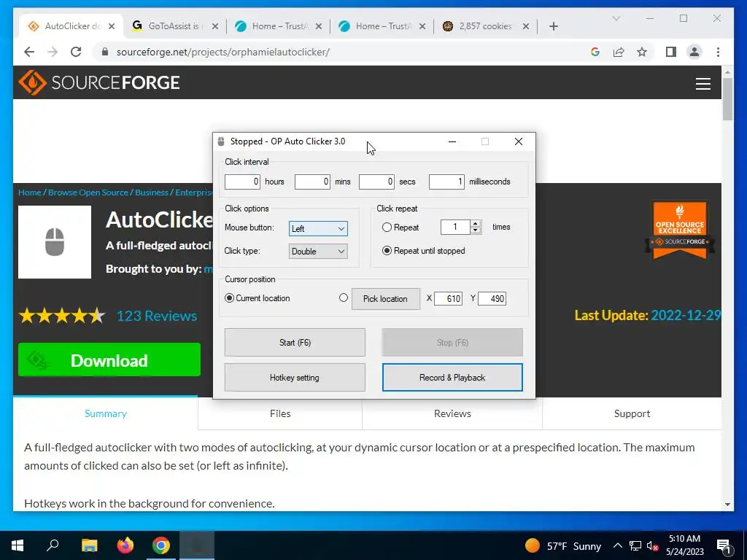The image size is (747, 560).
Task: Open Hotkey setting
Action: coord(295,378)
